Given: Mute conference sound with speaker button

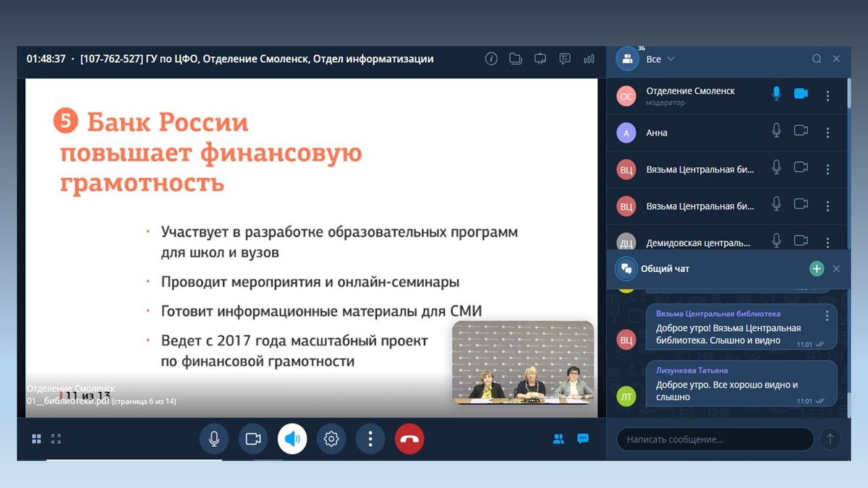Looking at the screenshot, I should tap(292, 439).
